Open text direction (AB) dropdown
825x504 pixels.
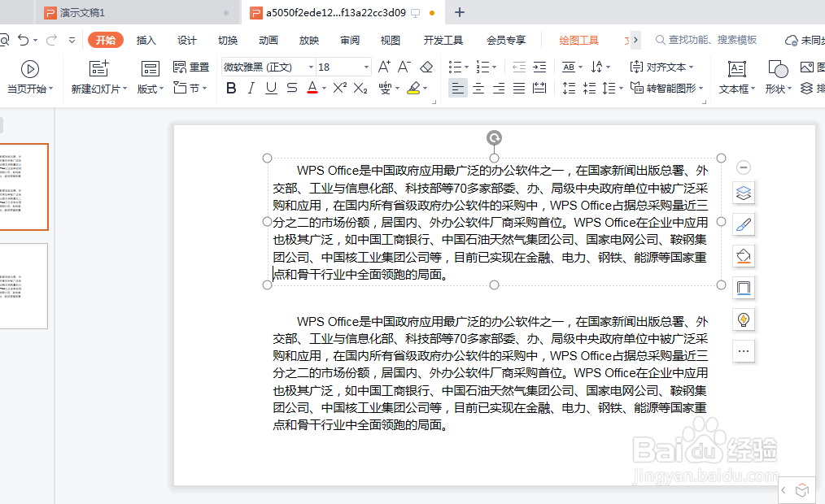coord(572,67)
